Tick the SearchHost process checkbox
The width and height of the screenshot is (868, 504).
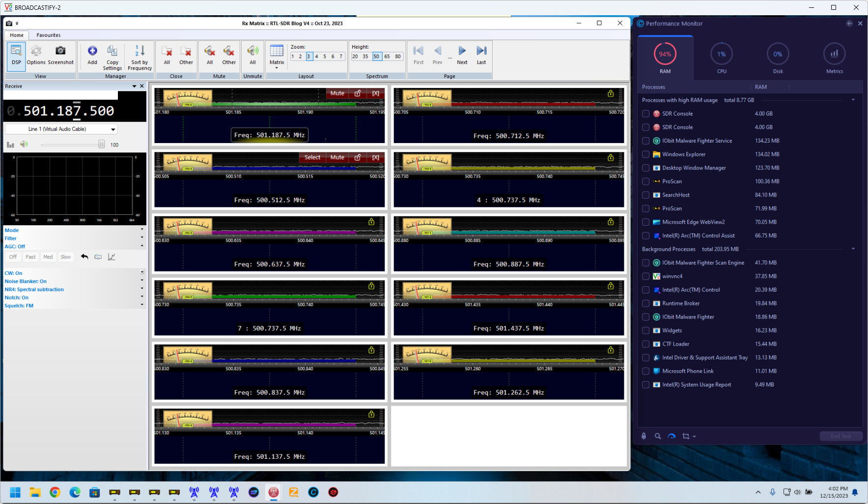click(646, 195)
